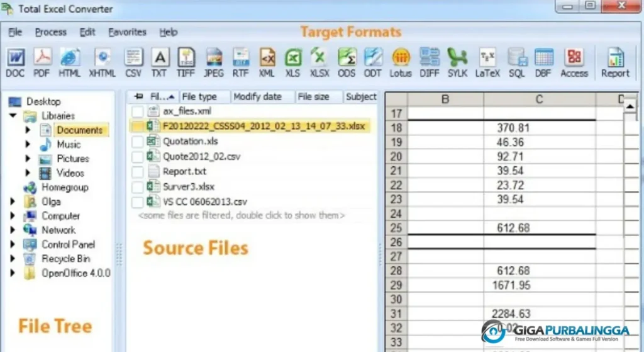Pick XHTML output format

(103, 62)
